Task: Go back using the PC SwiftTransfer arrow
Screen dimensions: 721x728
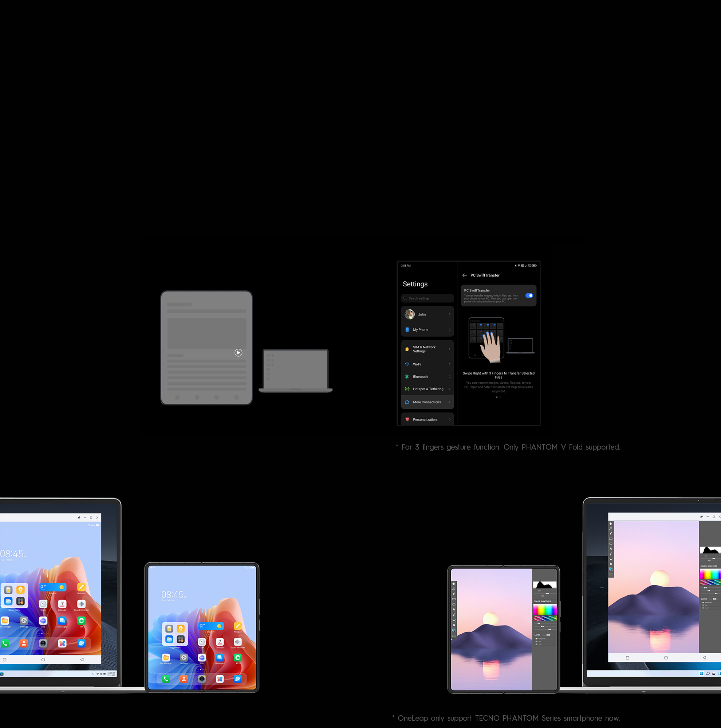Action: [x=464, y=275]
